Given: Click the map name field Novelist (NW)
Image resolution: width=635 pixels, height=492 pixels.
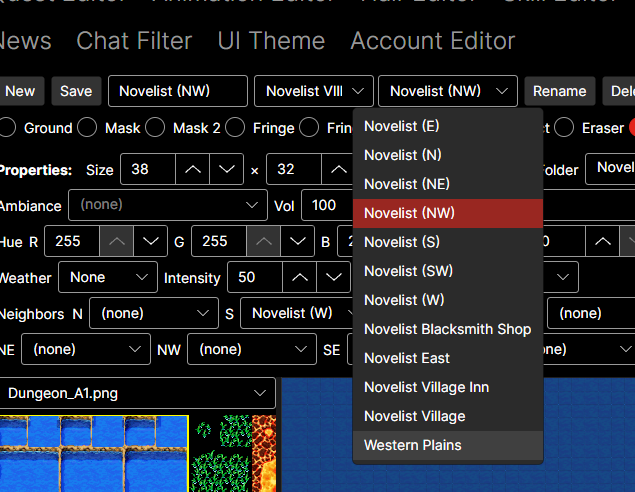Looking at the screenshot, I should [x=178, y=91].
